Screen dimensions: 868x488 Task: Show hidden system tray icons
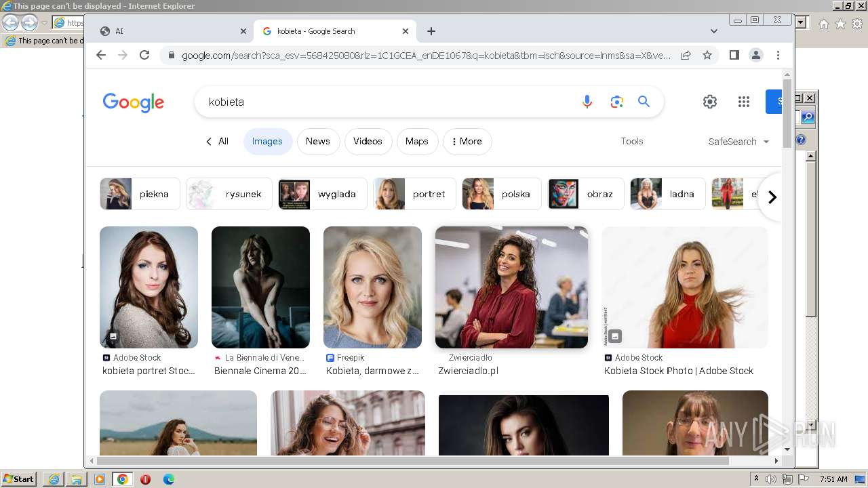coord(756,479)
